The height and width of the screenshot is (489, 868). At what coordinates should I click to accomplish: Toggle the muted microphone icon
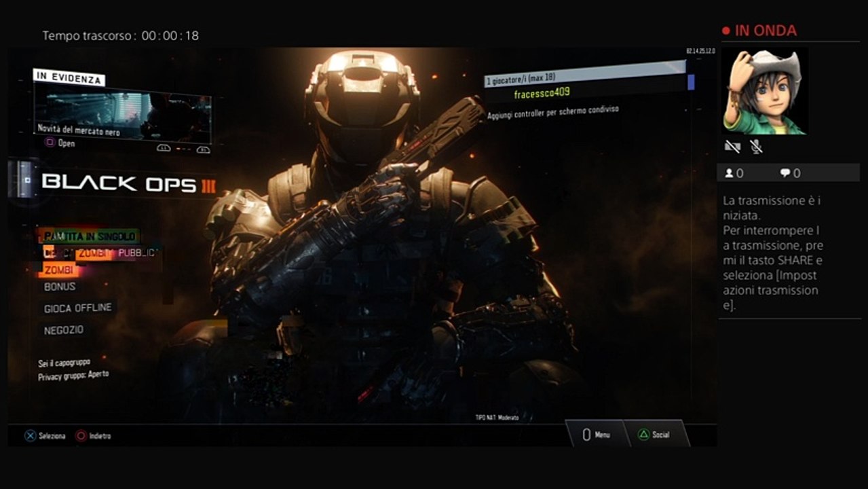pos(756,146)
